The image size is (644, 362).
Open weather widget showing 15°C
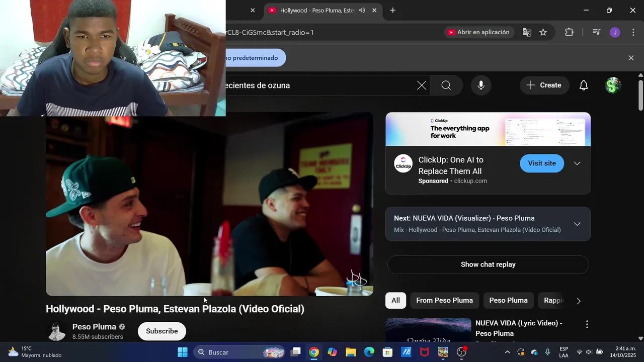(34, 352)
